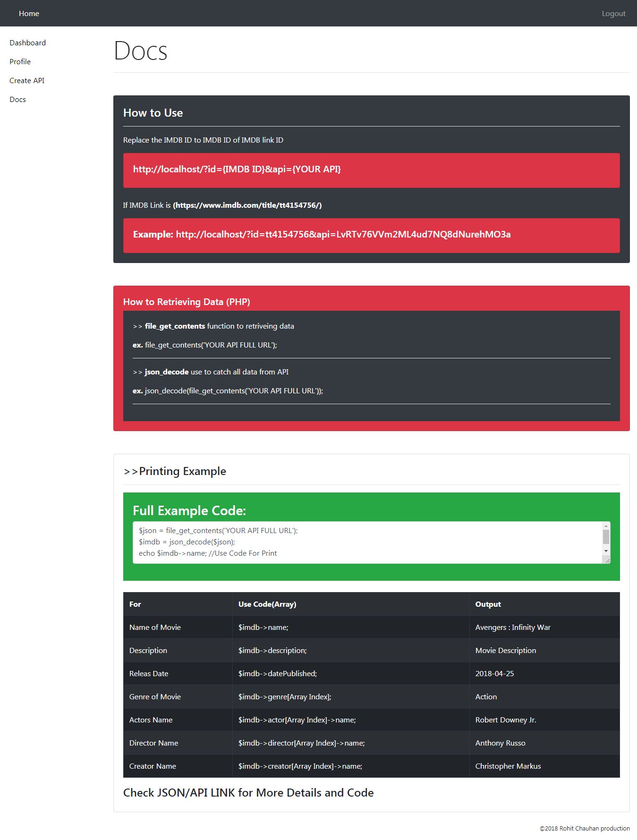Click the scroll-down arrow in code textarea

[x=606, y=551]
